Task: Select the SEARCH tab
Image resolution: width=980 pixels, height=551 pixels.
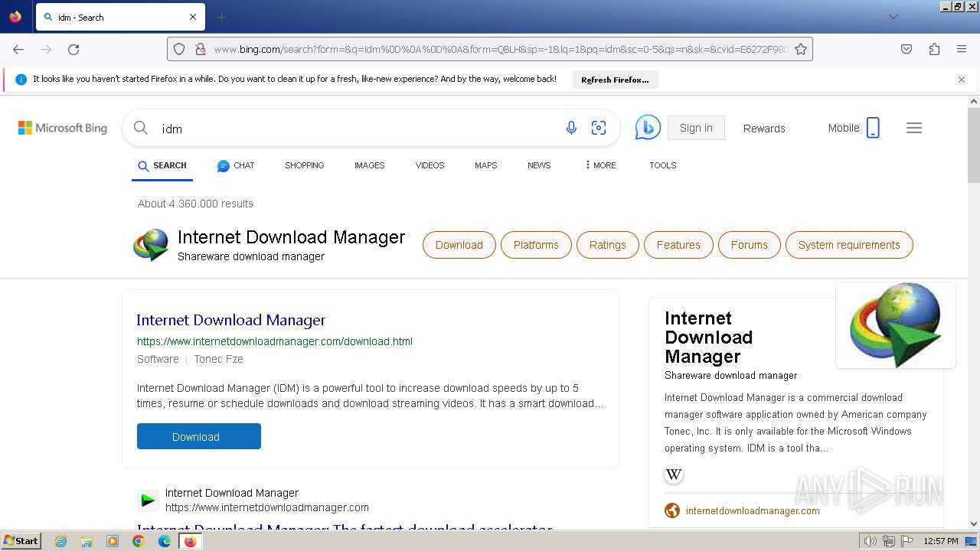Action: (162, 165)
